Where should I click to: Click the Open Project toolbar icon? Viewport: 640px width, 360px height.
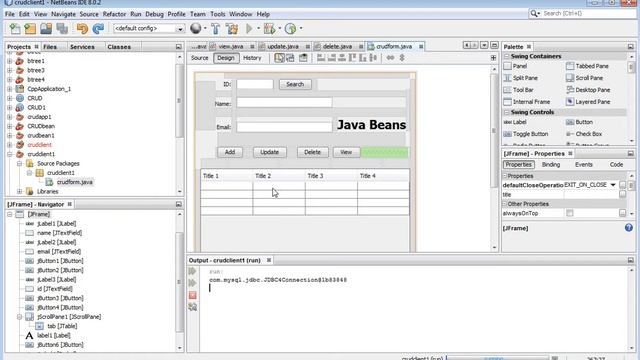click(x=46, y=29)
